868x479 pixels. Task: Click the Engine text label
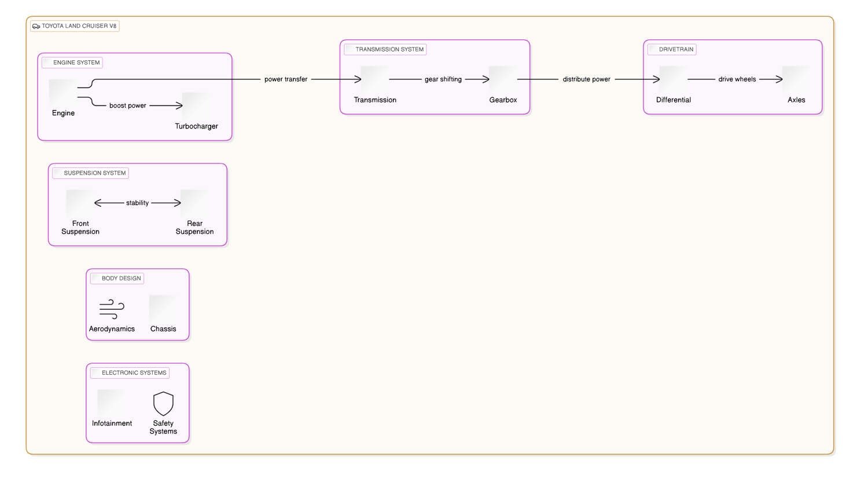pos(63,114)
